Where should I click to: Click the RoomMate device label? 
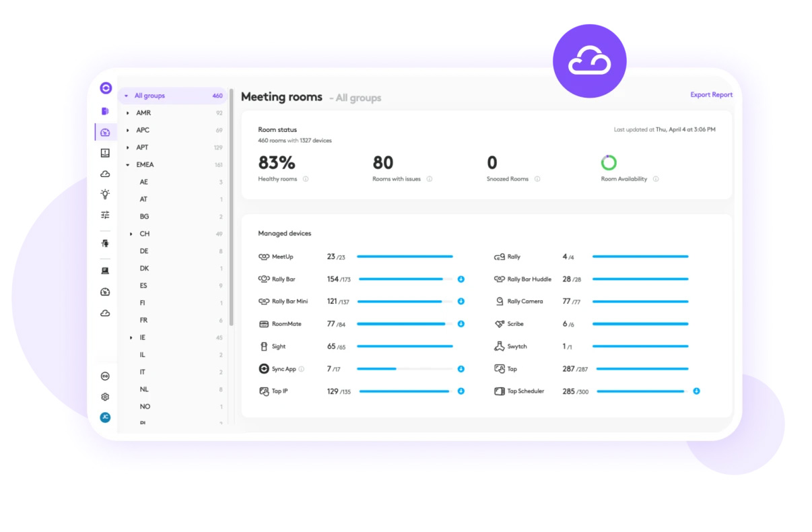coord(287,324)
